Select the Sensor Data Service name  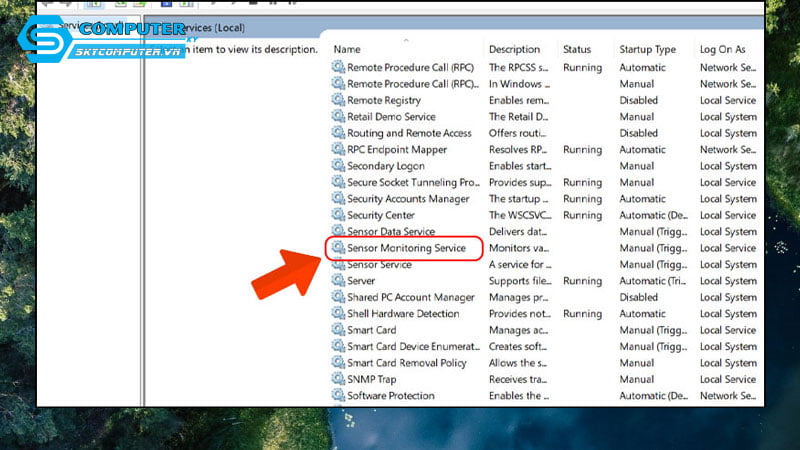tap(391, 232)
